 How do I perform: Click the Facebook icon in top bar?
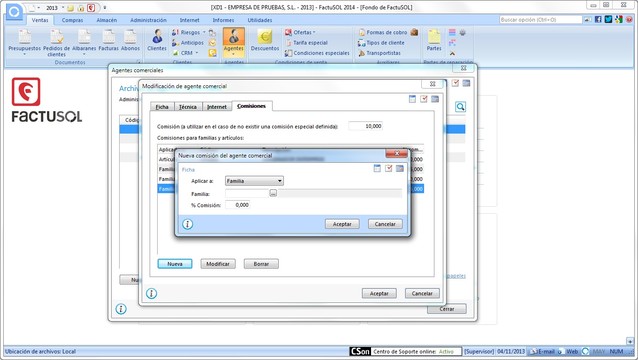[x=598, y=19]
